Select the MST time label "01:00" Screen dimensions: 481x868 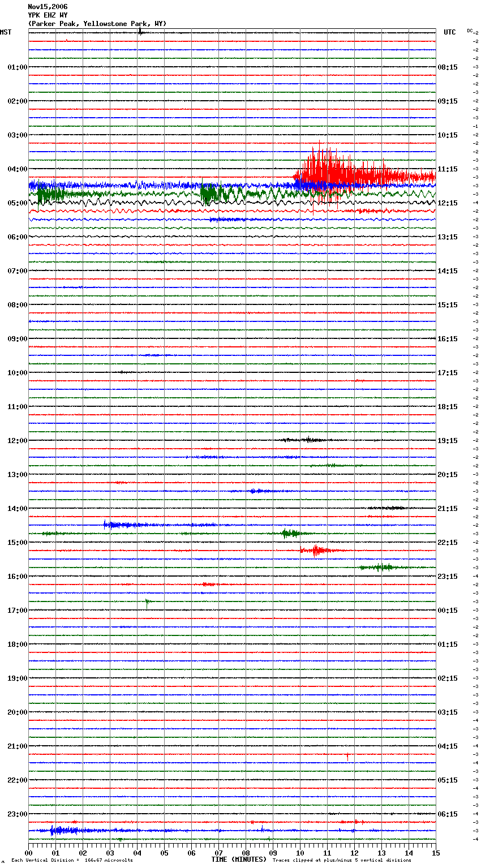pyautogui.click(x=18, y=67)
